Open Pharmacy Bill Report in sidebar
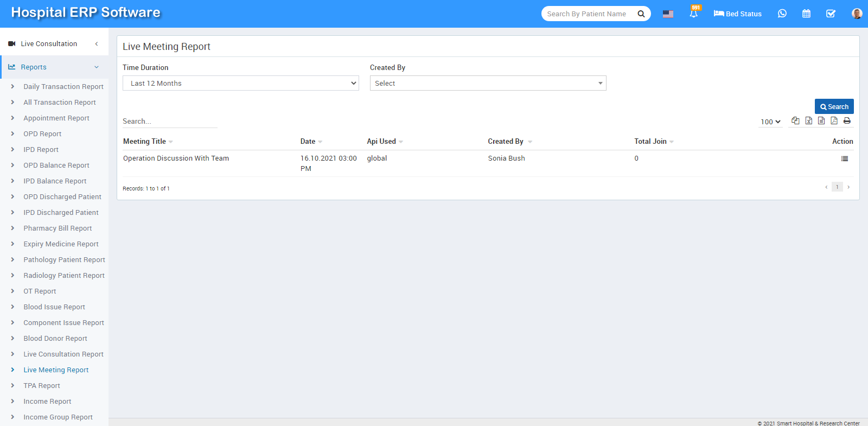The width and height of the screenshot is (868, 426). pyautogui.click(x=58, y=228)
